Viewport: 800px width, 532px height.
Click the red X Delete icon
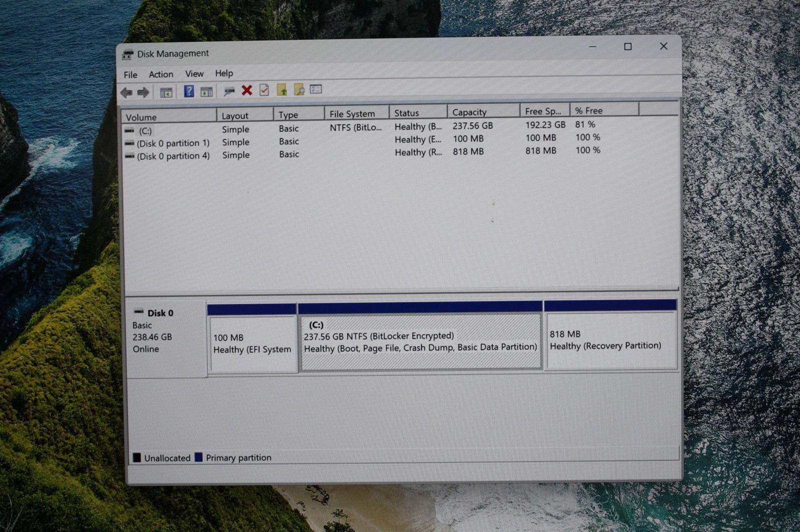(x=247, y=90)
